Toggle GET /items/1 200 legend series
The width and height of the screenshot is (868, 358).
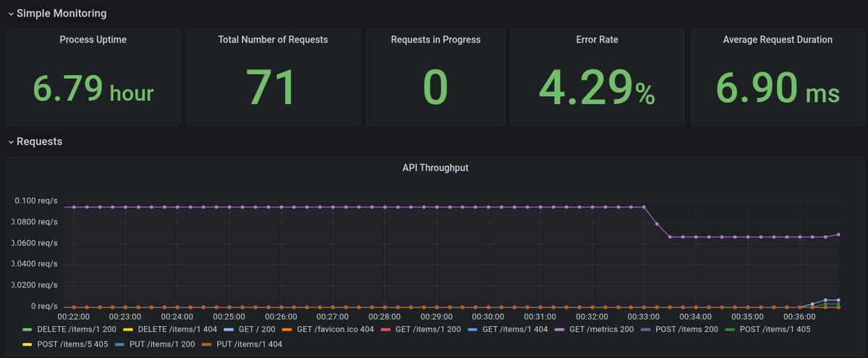pyautogui.click(x=427, y=328)
